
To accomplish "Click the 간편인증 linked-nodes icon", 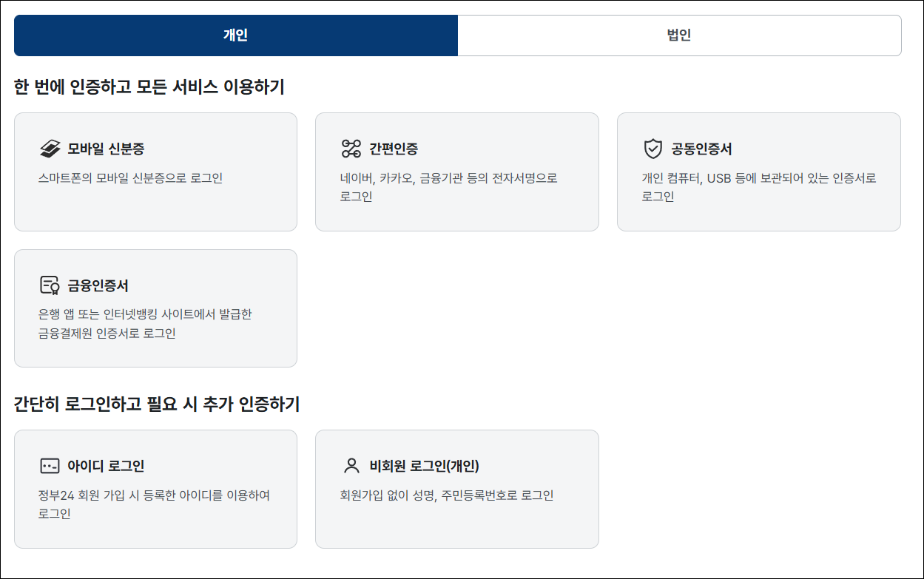I will click(x=351, y=149).
